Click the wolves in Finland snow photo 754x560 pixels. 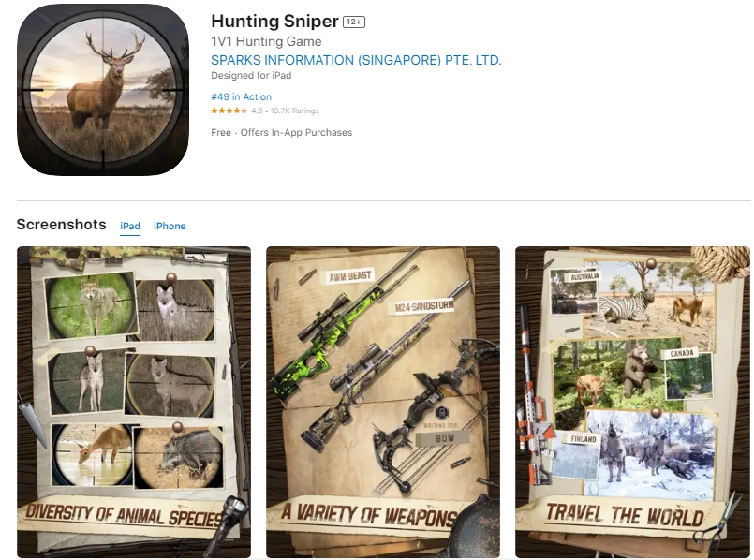(649, 454)
